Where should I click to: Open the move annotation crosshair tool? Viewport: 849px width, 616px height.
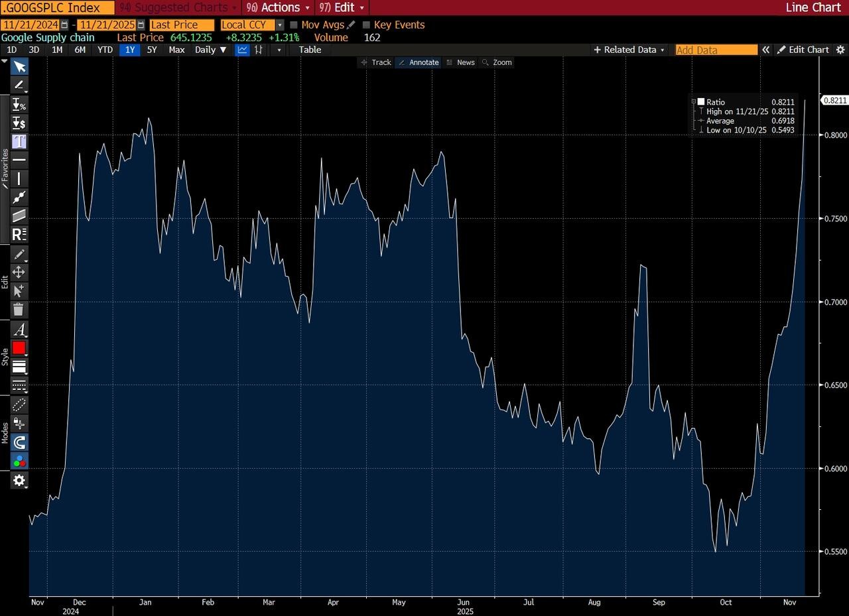pos(19,272)
